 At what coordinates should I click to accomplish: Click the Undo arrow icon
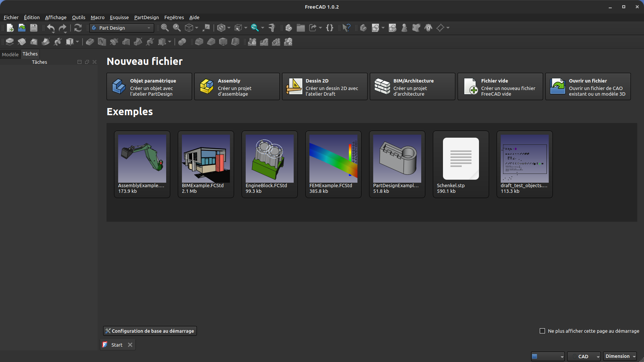(51, 28)
